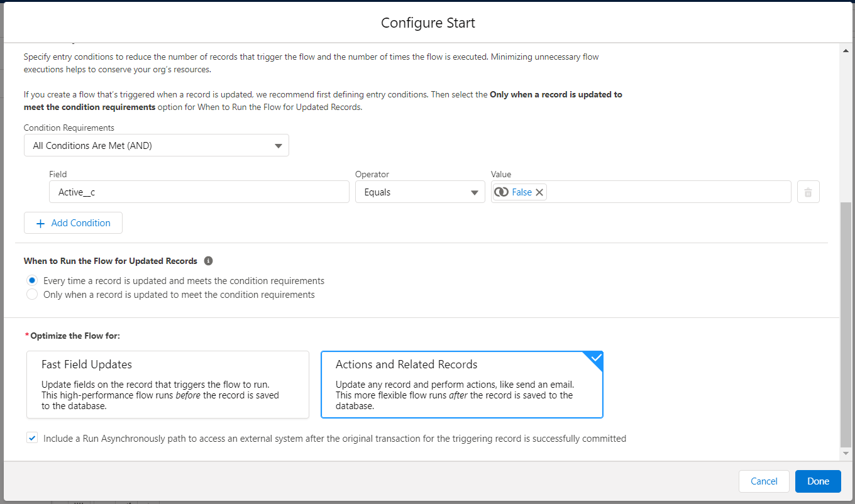Delete the condition row using the trash icon
The height and width of the screenshot is (504, 855).
(808, 192)
